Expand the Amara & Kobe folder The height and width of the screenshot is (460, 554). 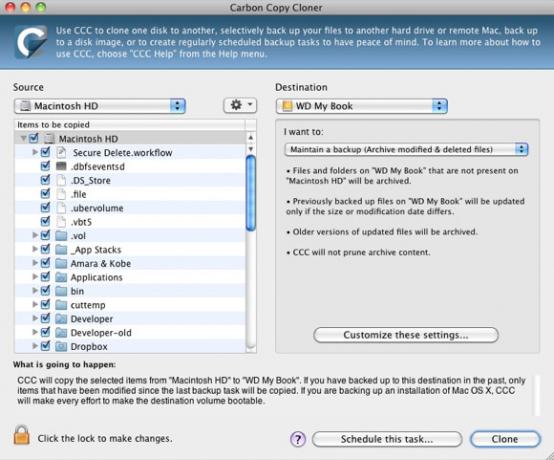35,263
